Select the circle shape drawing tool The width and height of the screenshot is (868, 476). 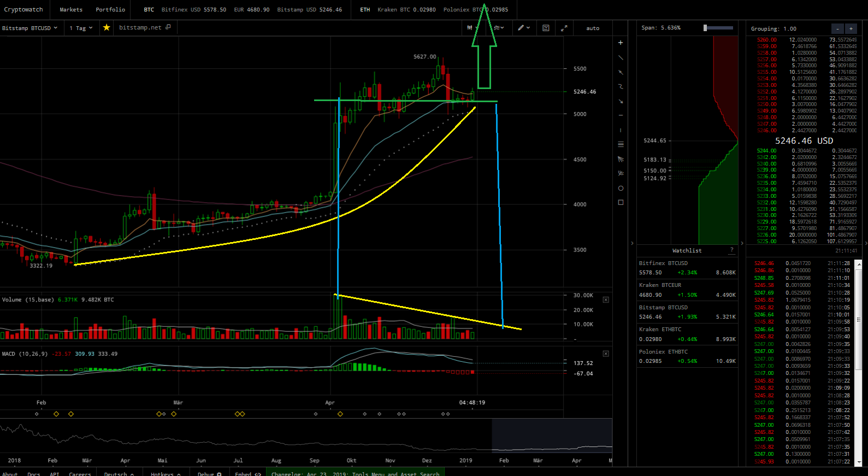point(621,188)
